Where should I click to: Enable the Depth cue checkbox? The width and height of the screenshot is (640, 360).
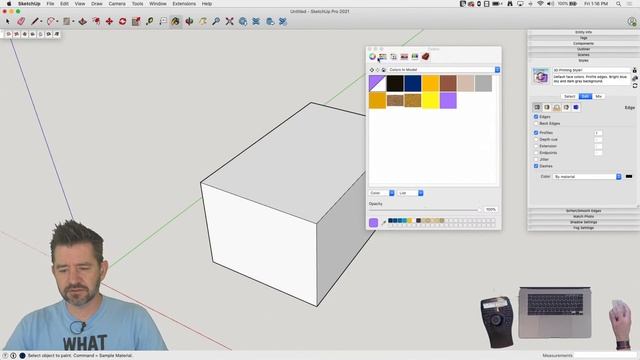[x=536, y=139]
